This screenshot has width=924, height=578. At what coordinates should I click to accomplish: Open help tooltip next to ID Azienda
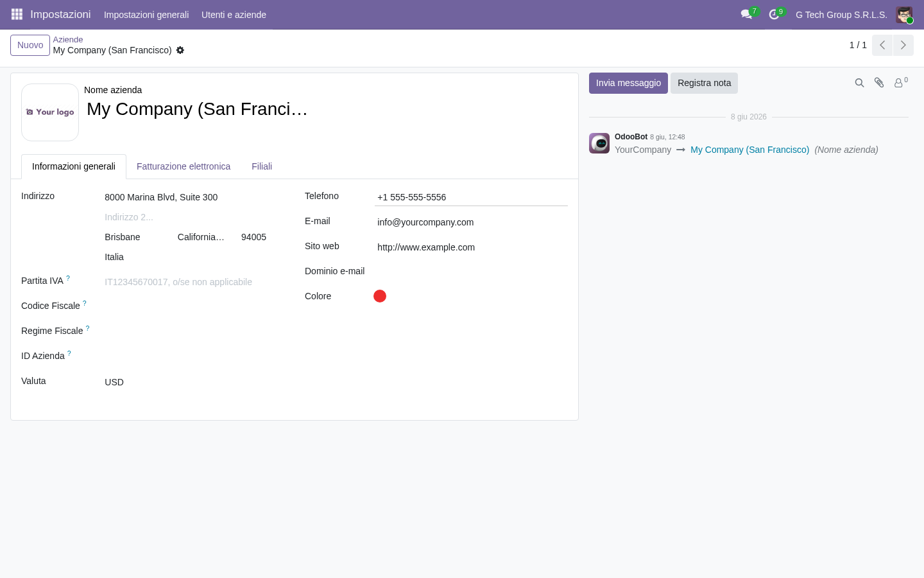pos(69,353)
